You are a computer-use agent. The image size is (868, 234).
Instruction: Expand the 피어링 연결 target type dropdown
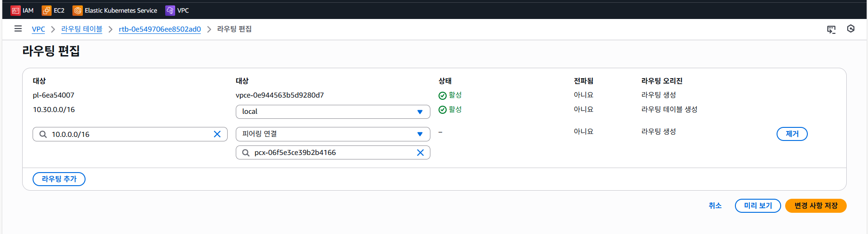[333, 134]
